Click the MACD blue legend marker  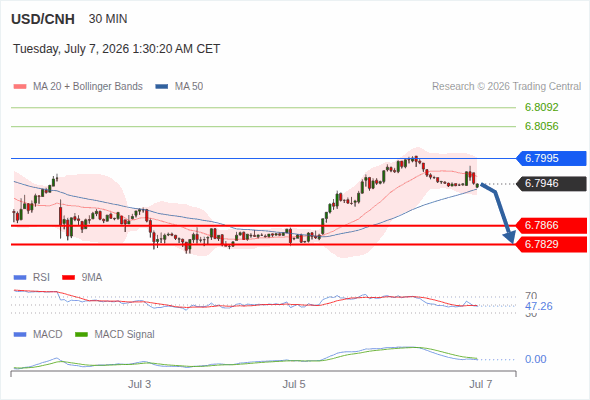[20, 335]
